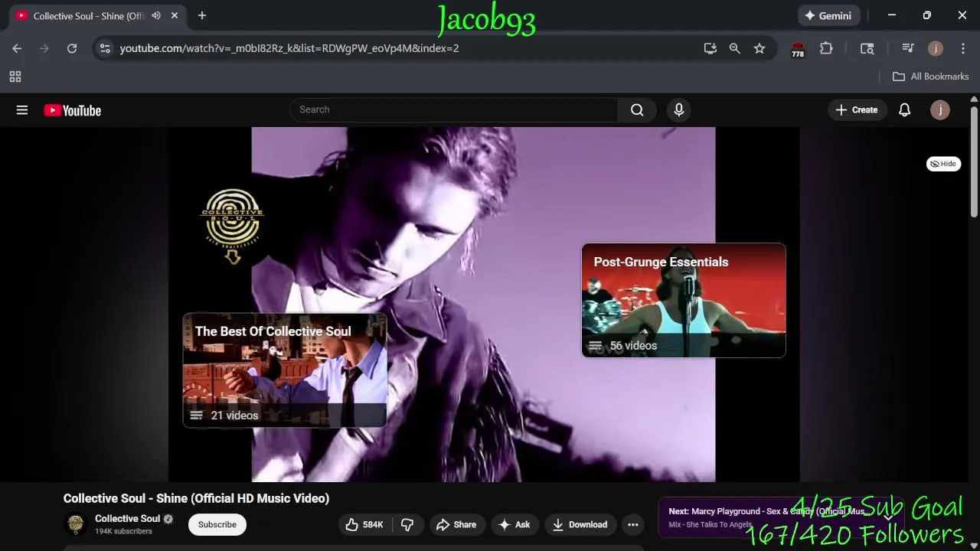Click the Next: Marcy Playground Sex & Candy text
Screen dimensions: 980x551
766,511
